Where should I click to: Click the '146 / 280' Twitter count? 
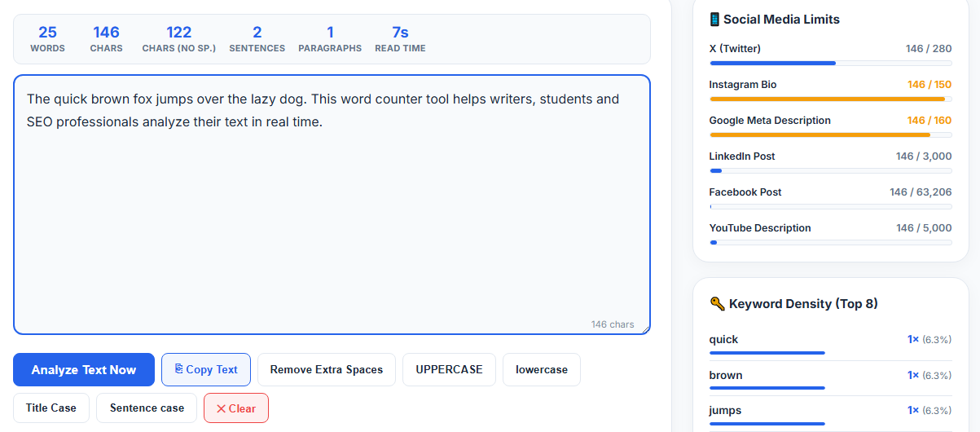[929, 49]
